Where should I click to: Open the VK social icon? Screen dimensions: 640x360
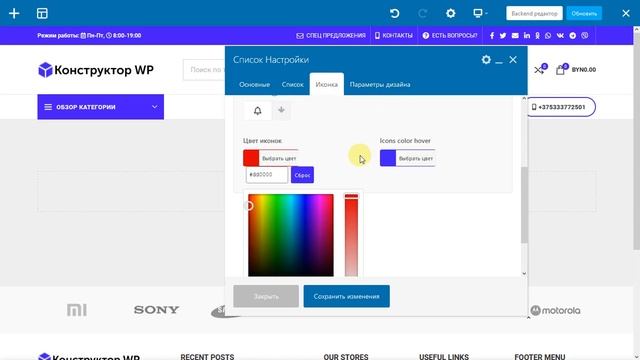[560, 36]
